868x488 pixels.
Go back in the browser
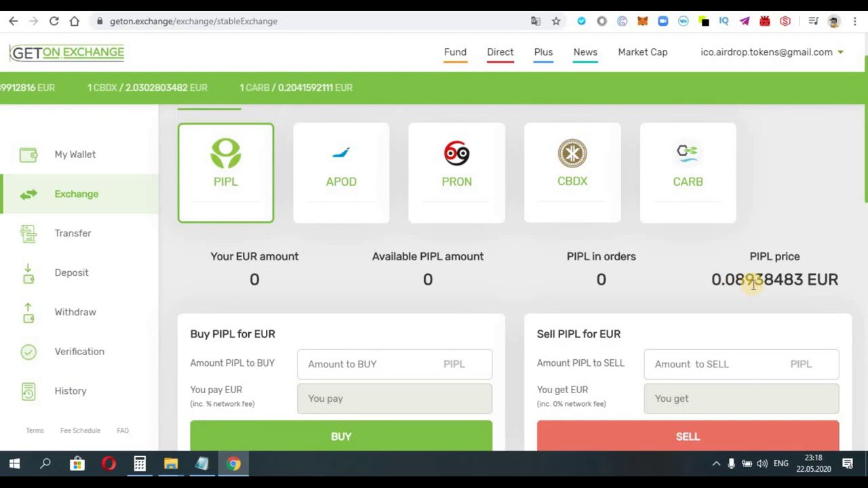(x=13, y=21)
